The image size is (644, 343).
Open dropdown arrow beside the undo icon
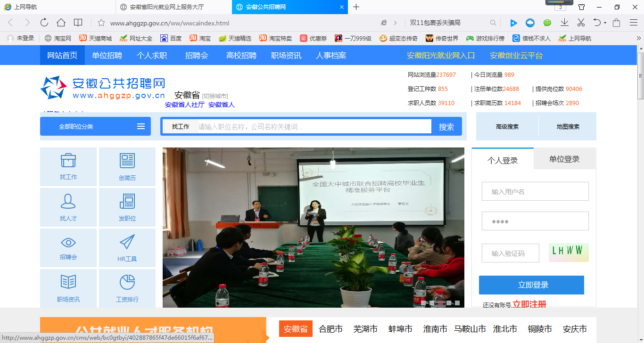pos(604,23)
